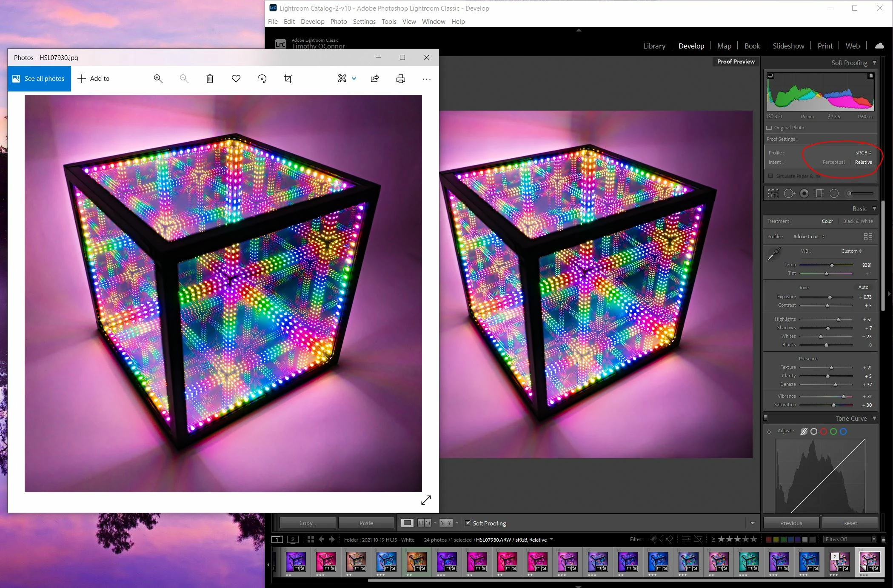Click the Previous button
The image size is (893, 588).
[x=791, y=523]
